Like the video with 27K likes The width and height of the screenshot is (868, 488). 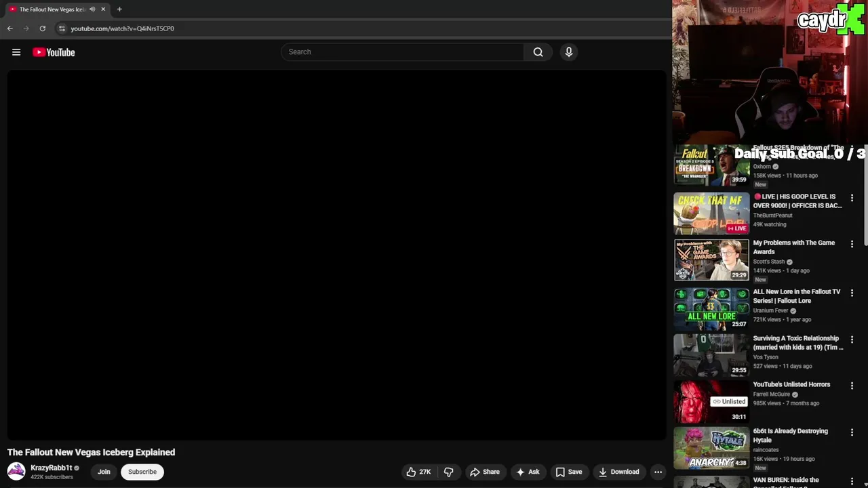coord(418,472)
